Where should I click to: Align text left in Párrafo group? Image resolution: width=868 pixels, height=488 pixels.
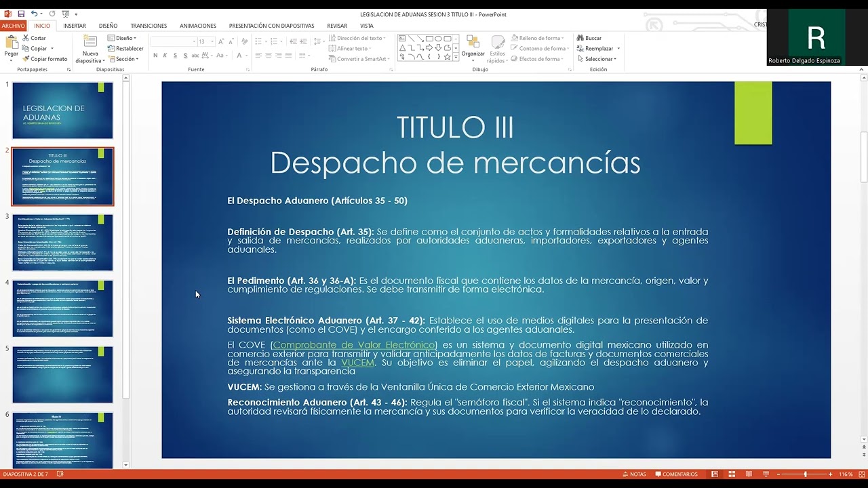(x=259, y=55)
